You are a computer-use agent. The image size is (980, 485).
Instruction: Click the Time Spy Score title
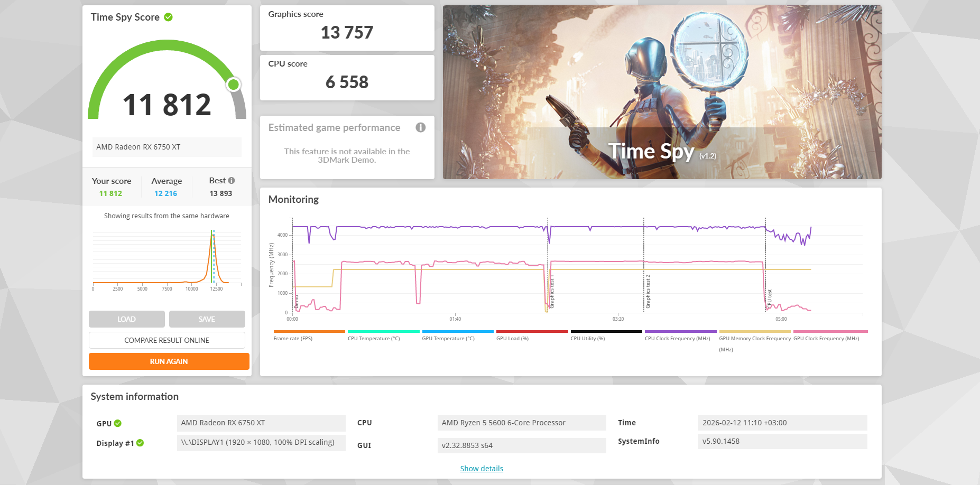click(x=125, y=17)
